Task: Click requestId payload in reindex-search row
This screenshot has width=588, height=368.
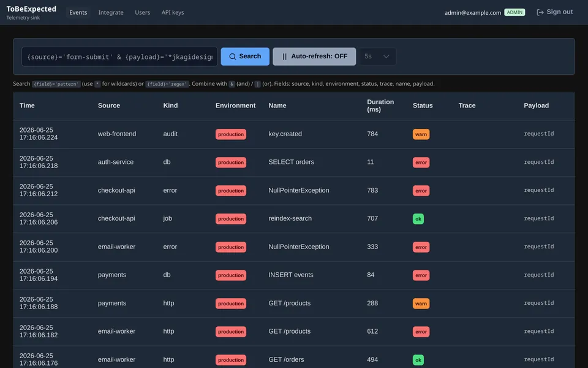Action: (538, 218)
